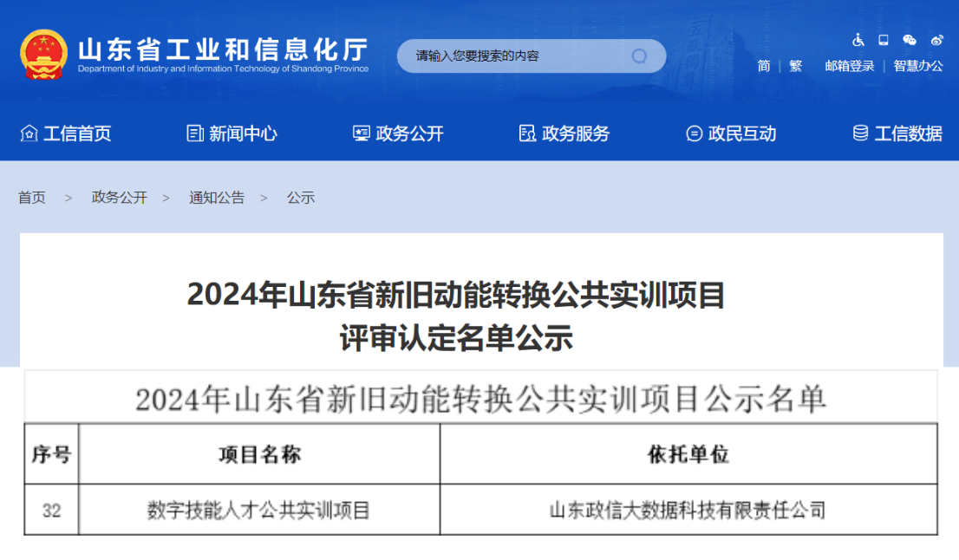Go to 政务公开 in the breadcrumb
Screen dimensions: 959x560
click(x=120, y=198)
